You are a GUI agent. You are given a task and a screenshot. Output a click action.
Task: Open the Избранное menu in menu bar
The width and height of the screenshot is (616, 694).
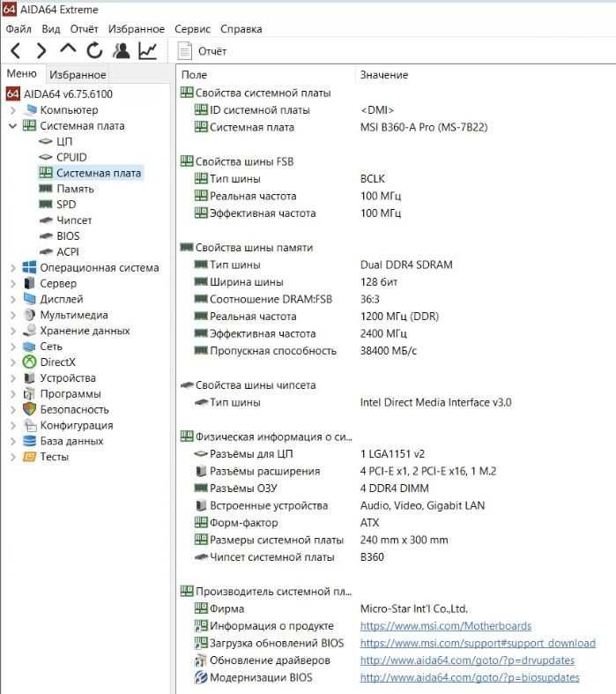[x=137, y=29]
